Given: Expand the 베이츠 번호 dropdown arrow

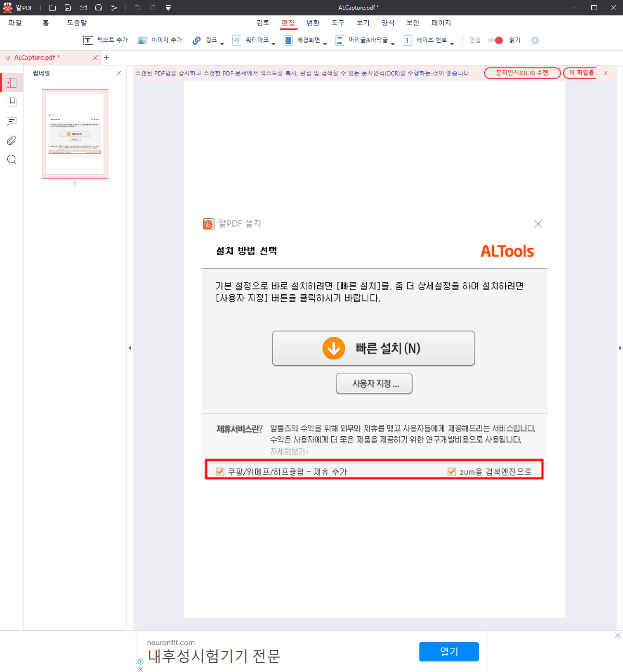Looking at the screenshot, I should 452,44.
